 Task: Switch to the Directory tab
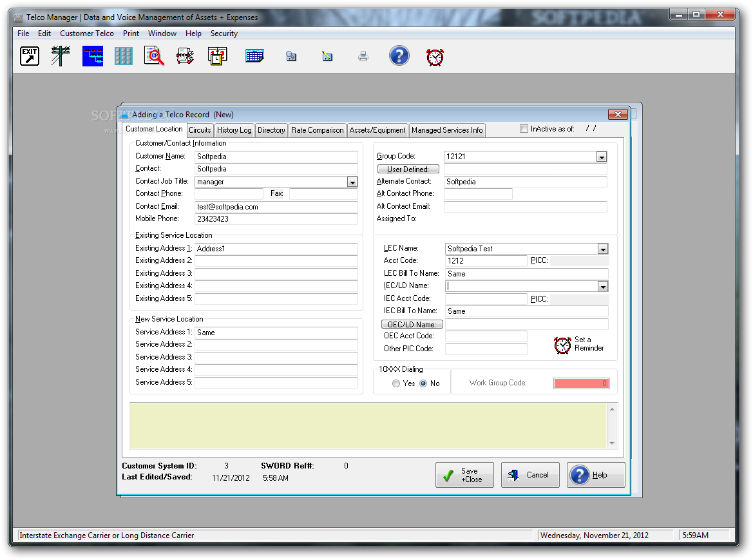271,130
